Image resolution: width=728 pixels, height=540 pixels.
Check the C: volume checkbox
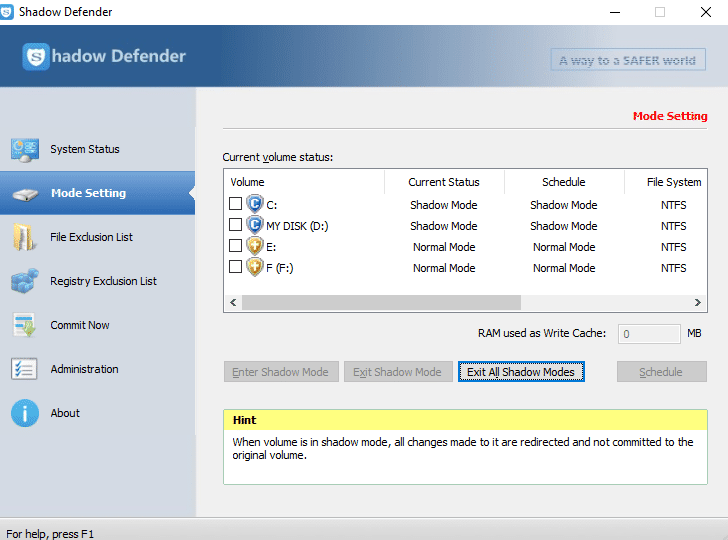click(235, 203)
